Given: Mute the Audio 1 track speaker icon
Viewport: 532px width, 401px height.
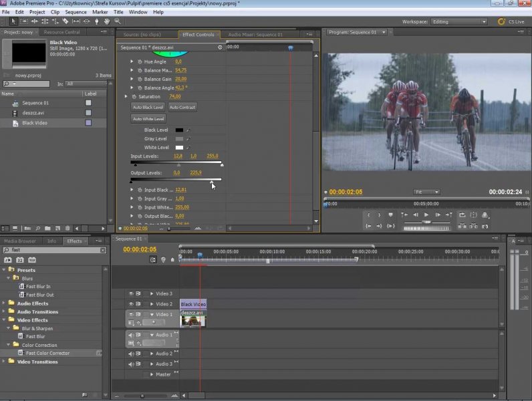Looking at the screenshot, I should pyautogui.click(x=130, y=335).
